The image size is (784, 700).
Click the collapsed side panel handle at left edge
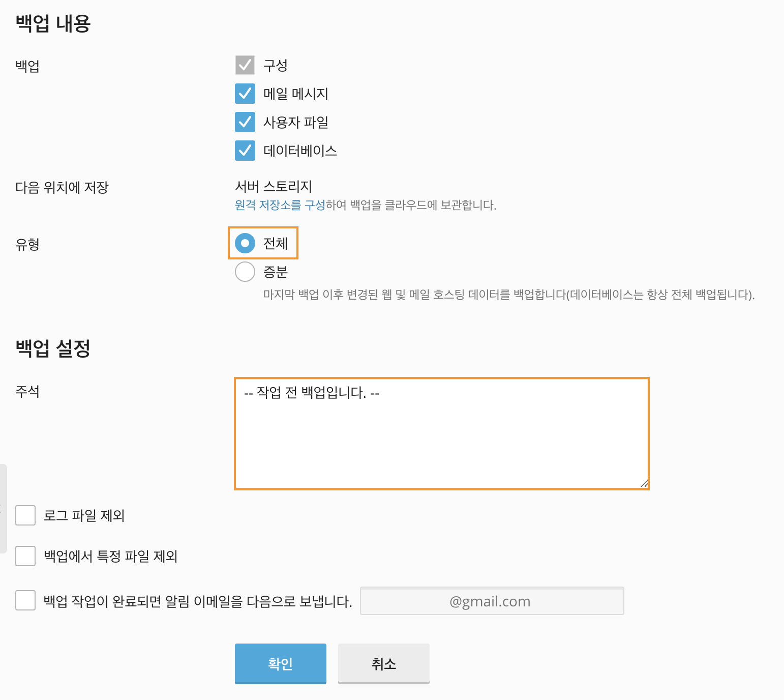3,508
